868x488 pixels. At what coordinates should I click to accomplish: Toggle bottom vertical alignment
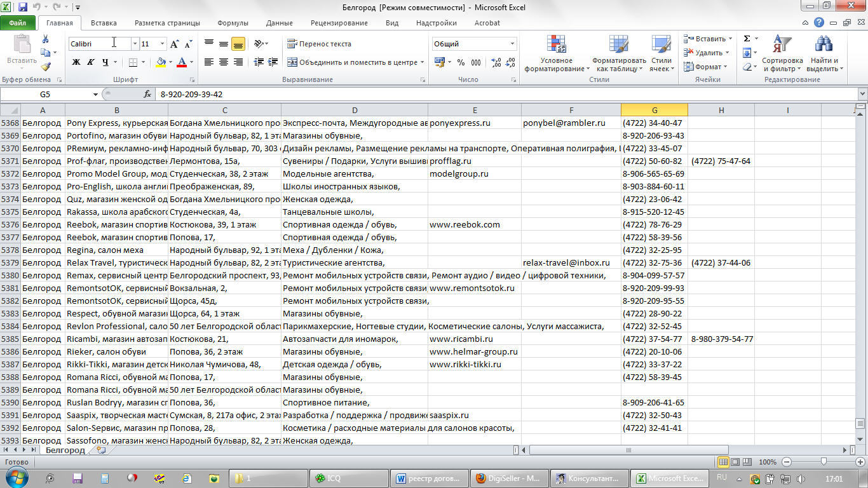(238, 44)
